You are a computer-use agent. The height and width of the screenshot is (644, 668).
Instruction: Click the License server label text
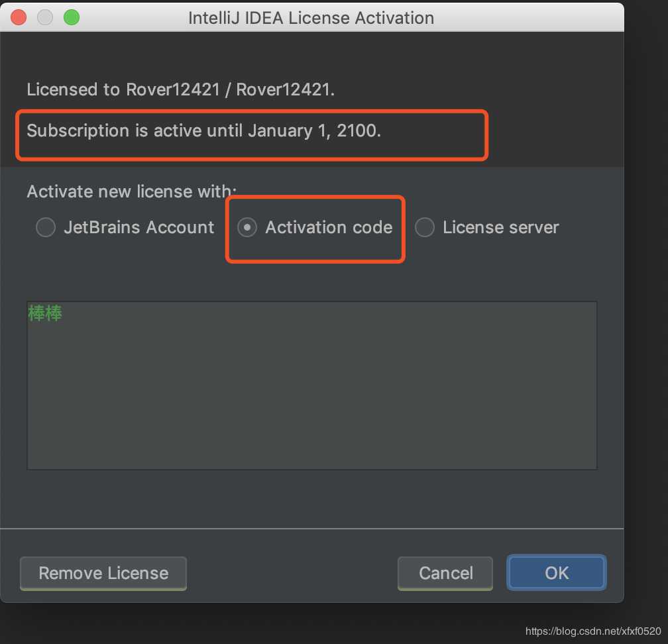pos(500,228)
